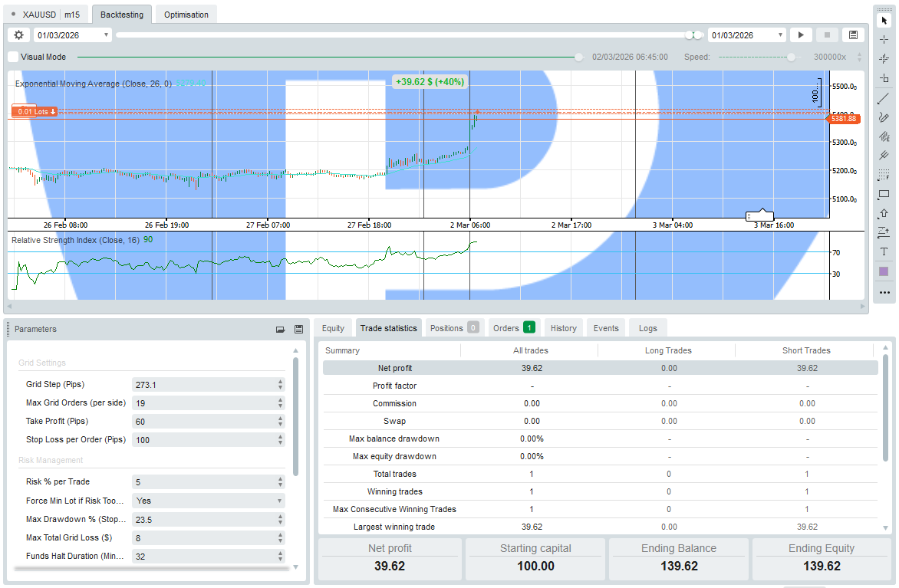Switch to the Optimisation tab
Image resolution: width=899 pixels, height=588 pixels.
click(186, 15)
